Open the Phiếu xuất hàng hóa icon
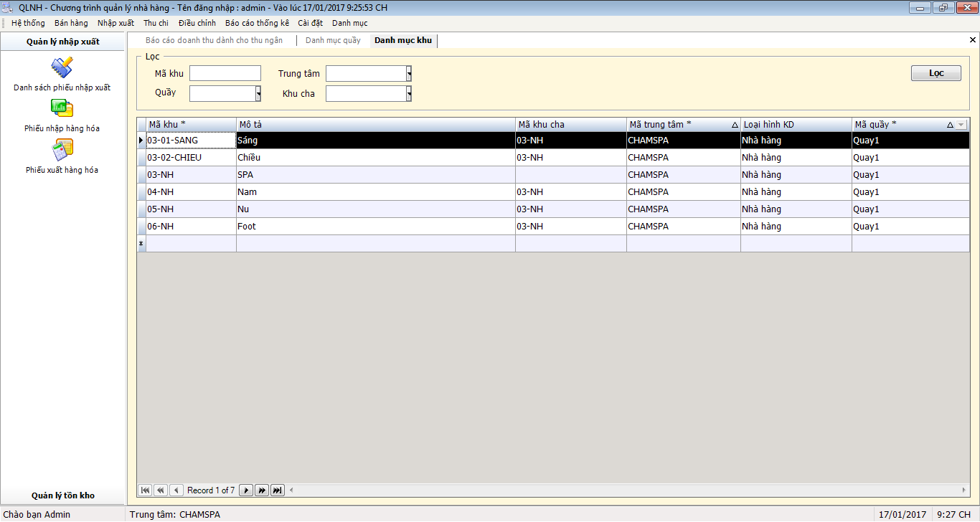 (x=62, y=150)
